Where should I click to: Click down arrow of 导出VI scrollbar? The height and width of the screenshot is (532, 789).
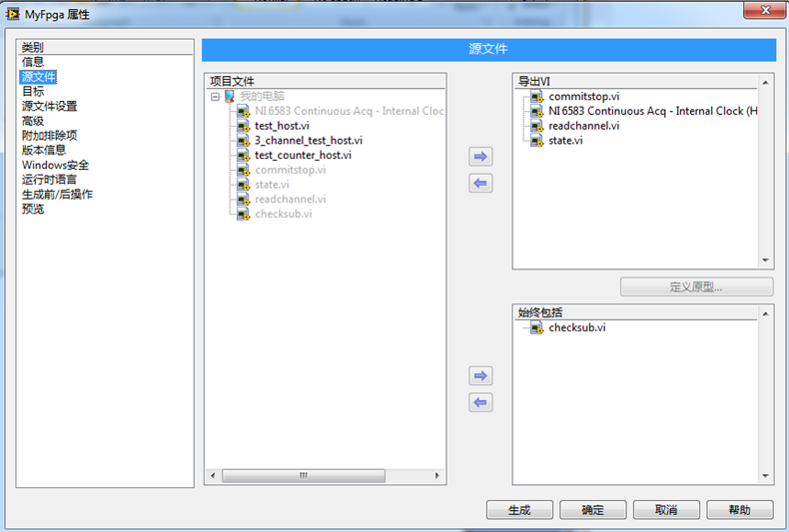tap(765, 260)
